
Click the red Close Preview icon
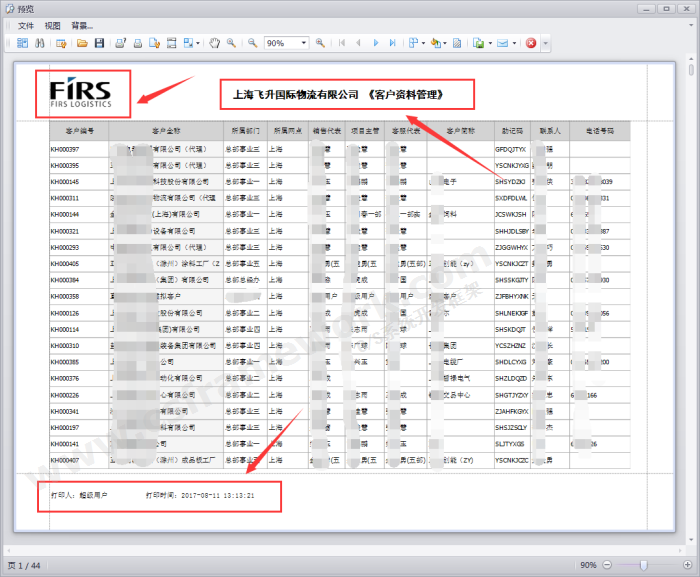tap(531, 43)
